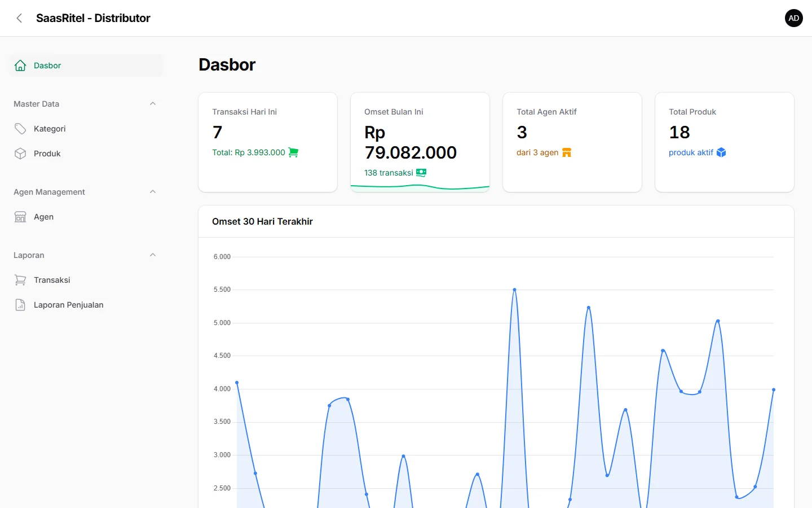The image size is (812, 508).
Task: Click the Laporan Penjualan document icon
Action: (20, 305)
